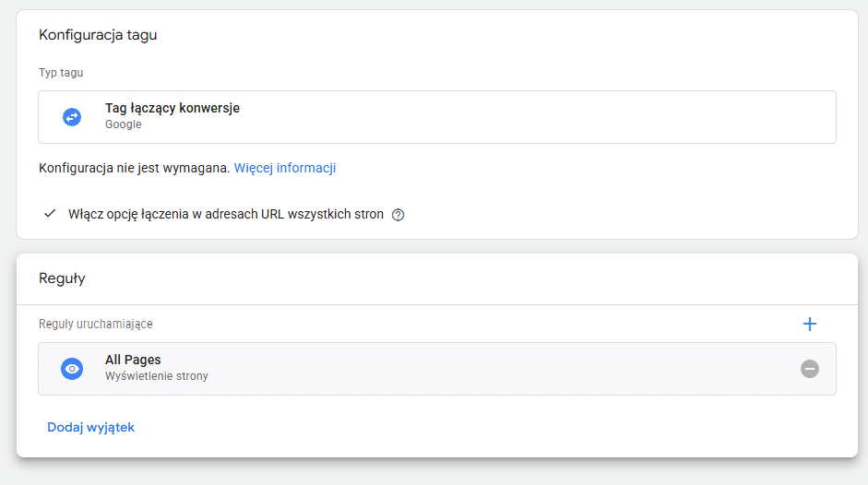Click the All Pages eye icon

(72, 369)
